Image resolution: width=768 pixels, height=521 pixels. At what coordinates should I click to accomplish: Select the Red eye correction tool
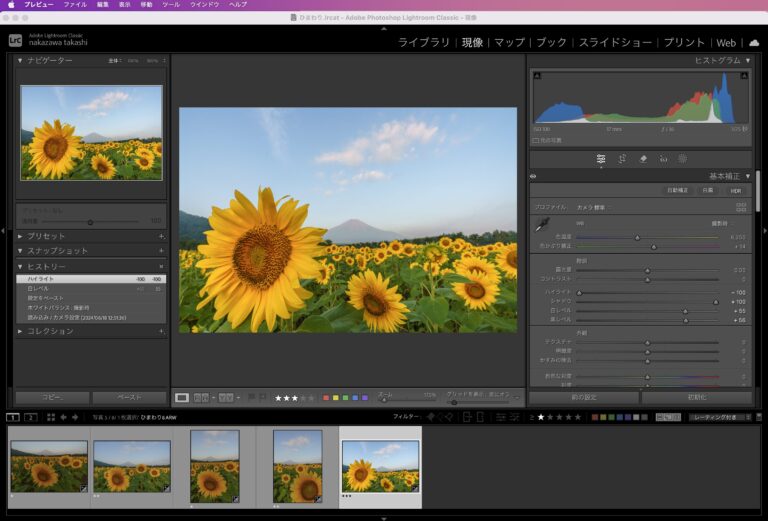pyautogui.click(x=663, y=158)
